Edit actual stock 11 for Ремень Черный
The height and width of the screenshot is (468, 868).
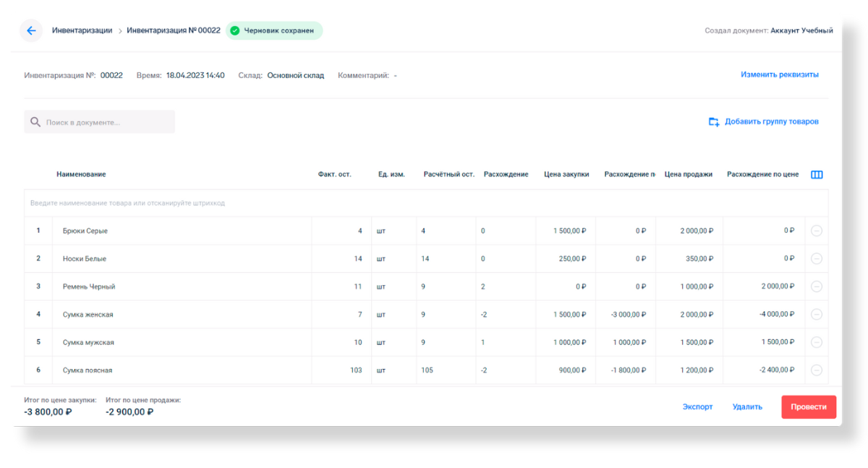pyautogui.click(x=341, y=286)
